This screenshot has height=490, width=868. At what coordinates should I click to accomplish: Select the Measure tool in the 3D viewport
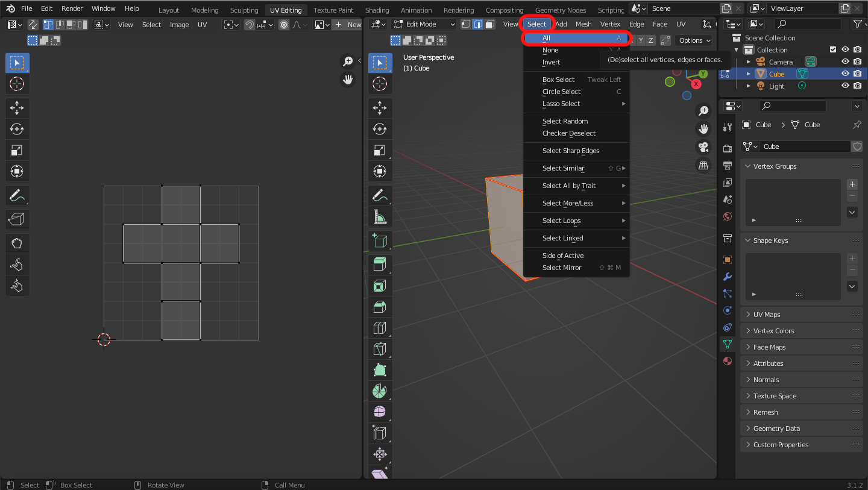pos(379,216)
